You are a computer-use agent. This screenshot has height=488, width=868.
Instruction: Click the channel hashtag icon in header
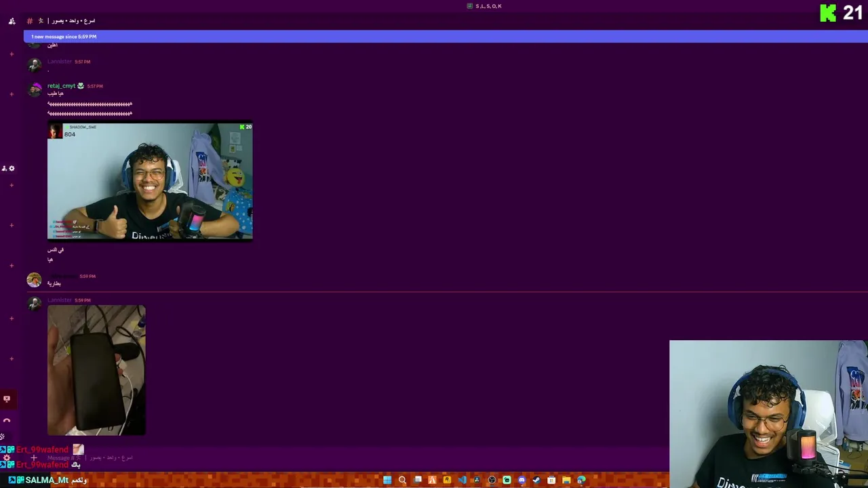tap(30, 21)
